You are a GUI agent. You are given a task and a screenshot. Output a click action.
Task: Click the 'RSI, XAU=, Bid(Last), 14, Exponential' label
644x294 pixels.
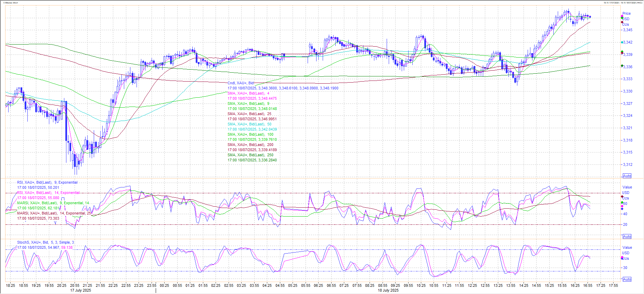(48, 193)
